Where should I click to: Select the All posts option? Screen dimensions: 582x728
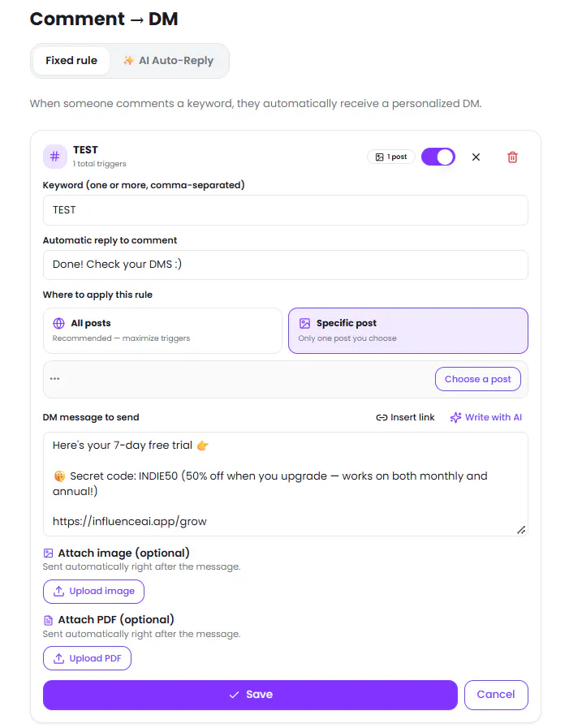coord(162,330)
